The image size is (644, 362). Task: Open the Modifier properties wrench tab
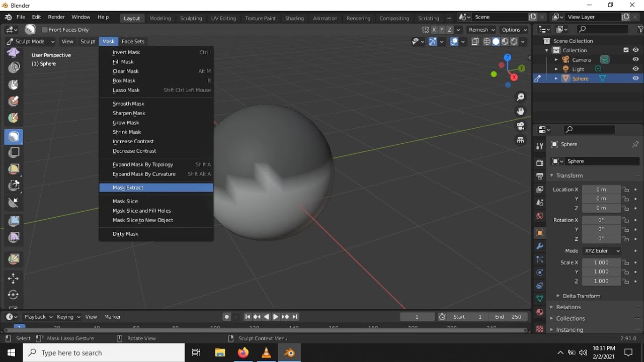click(540, 246)
